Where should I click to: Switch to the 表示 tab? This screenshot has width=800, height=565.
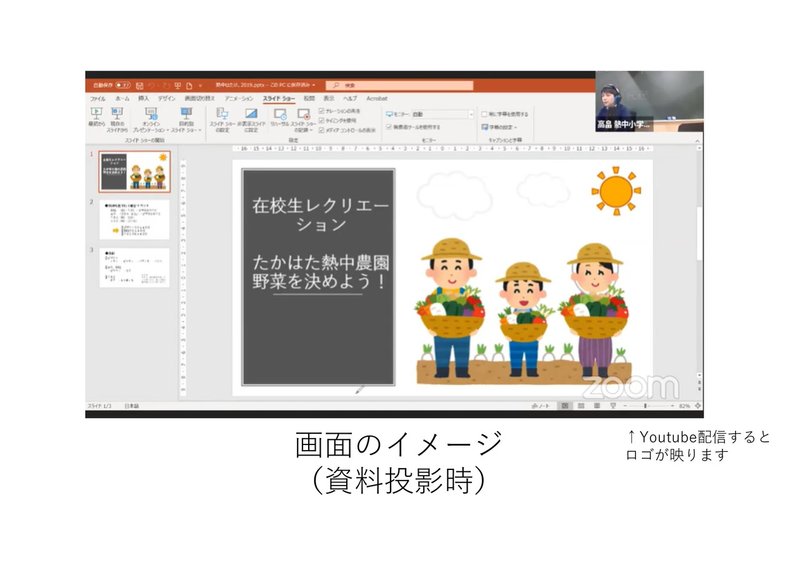point(329,99)
